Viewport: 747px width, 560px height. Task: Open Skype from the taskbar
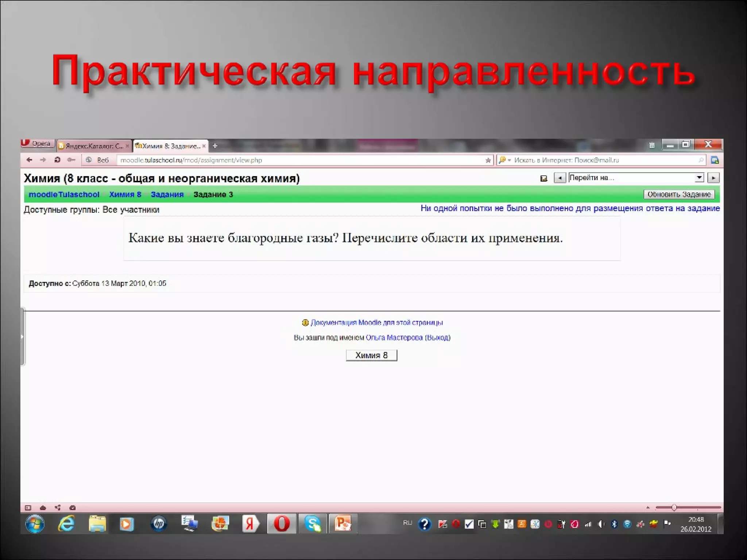click(313, 524)
